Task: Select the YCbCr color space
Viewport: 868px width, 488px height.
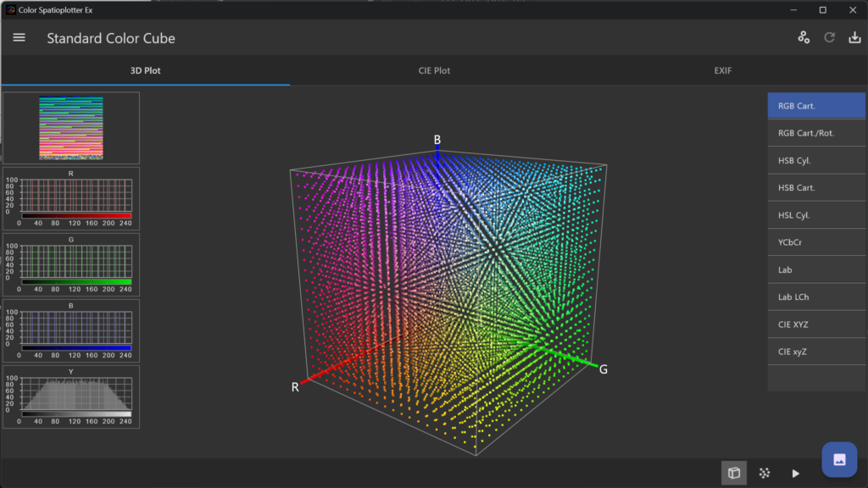Action: (x=816, y=242)
